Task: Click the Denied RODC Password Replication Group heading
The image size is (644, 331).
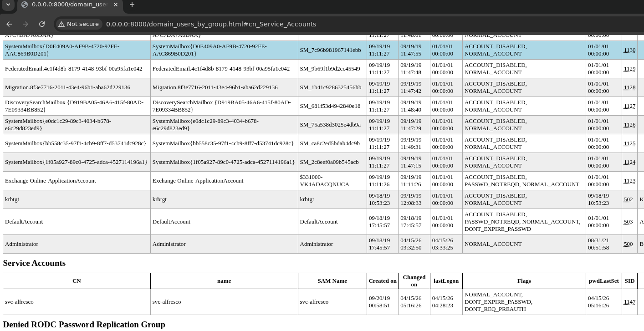Action: tap(84, 325)
